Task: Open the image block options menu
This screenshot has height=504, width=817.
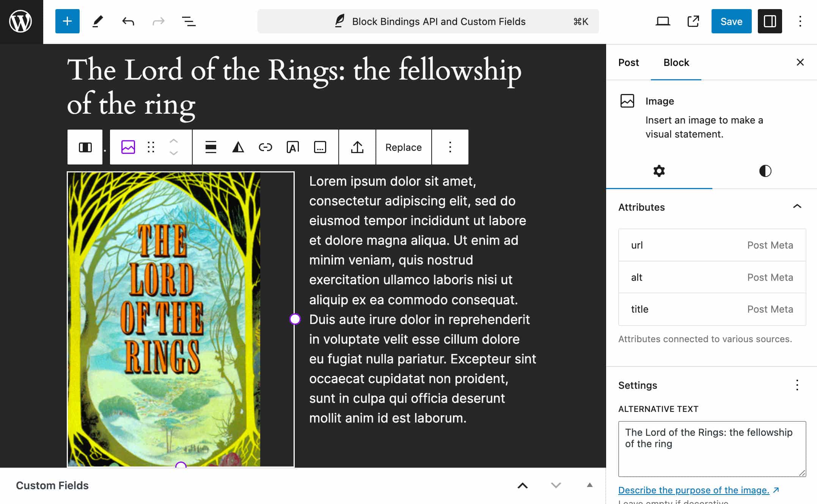Action: tap(450, 147)
